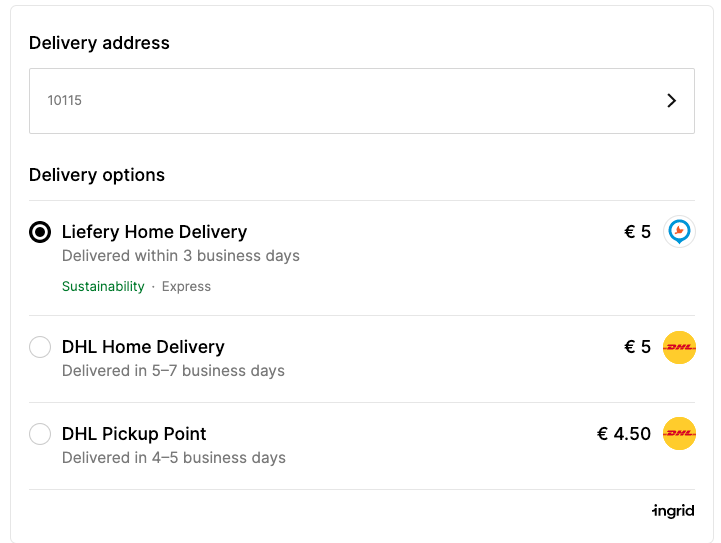Click the € 5 price for DHL Home

click(637, 347)
